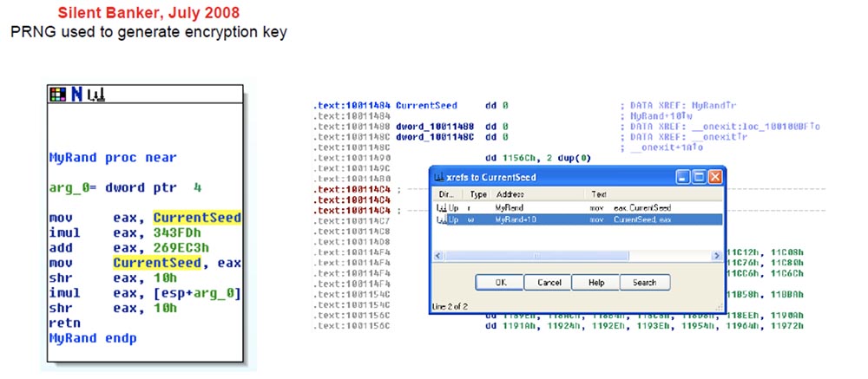Click the .text:100114C7 address
The height and width of the screenshot is (379, 868).
(352, 221)
